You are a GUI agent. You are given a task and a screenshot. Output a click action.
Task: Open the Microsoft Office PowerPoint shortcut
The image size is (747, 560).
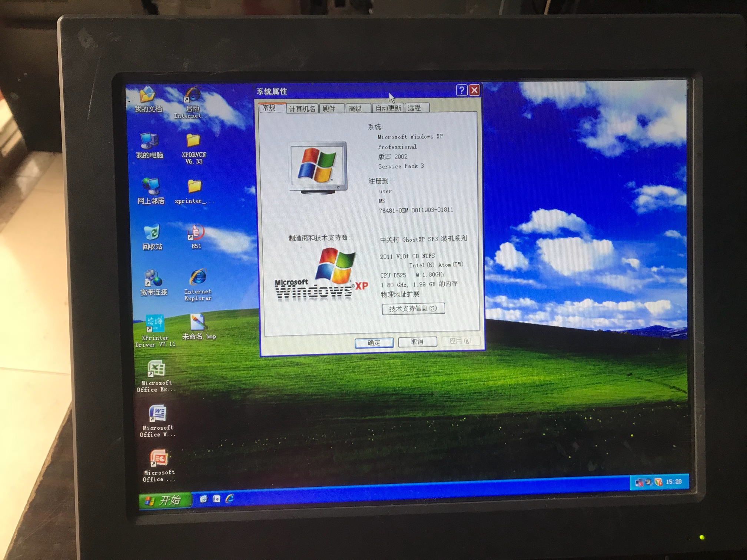(x=159, y=465)
